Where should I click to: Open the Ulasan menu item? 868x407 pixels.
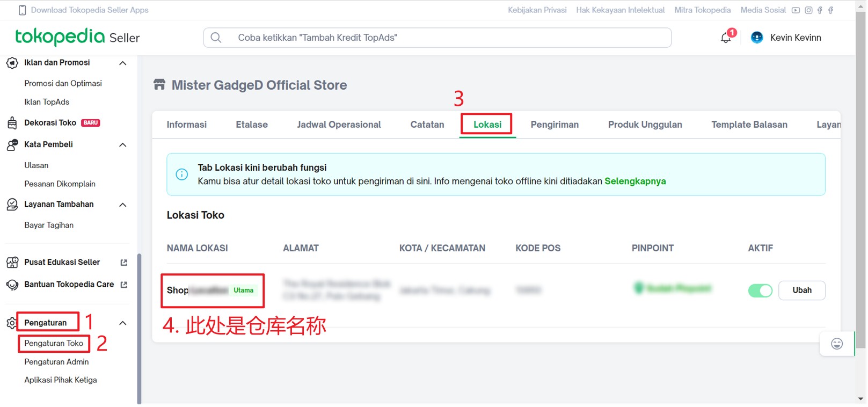pos(37,165)
